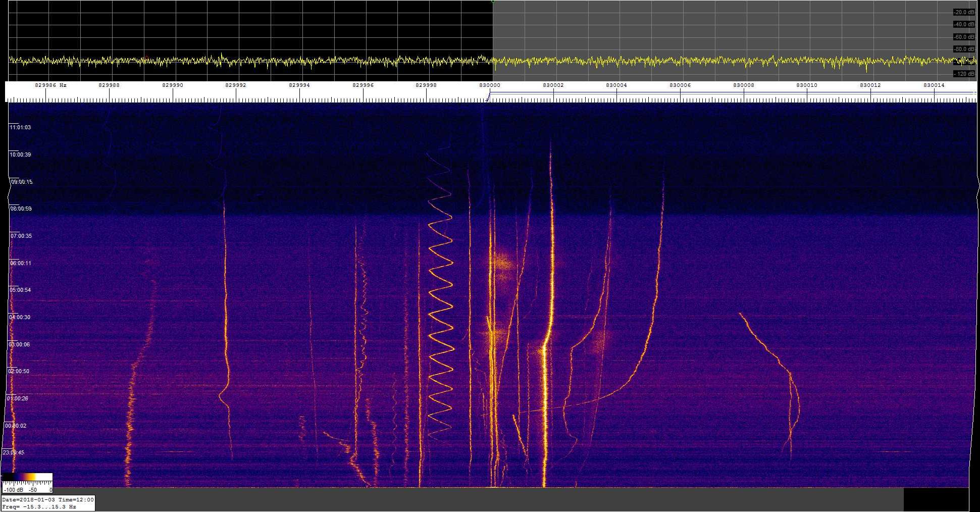
Task: Click the 830012 frequency label
Action: pos(870,85)
